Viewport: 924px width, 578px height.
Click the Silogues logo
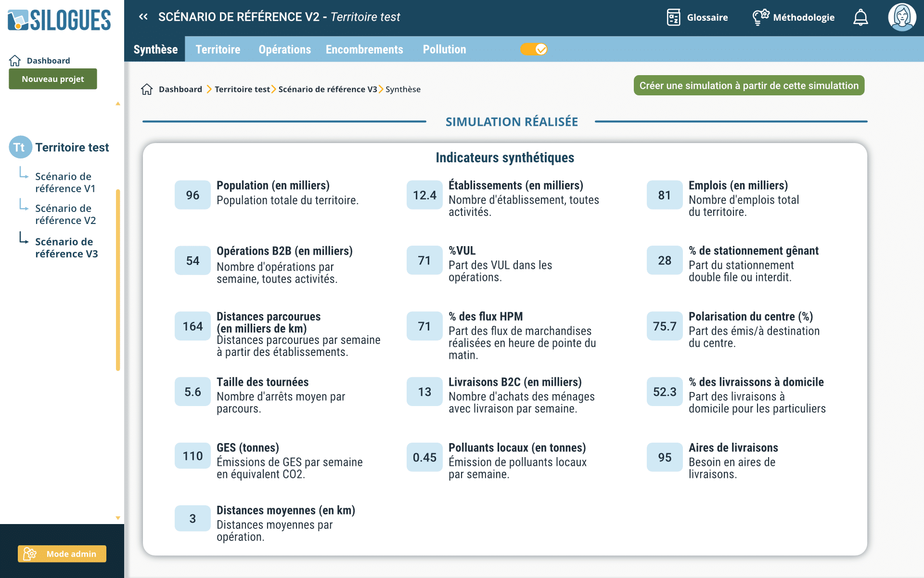[x=59, y=20]
